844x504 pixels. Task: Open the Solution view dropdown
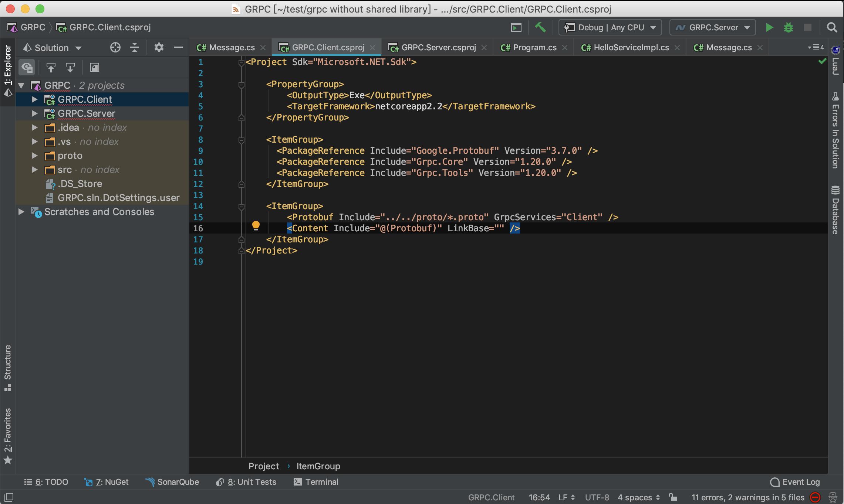(x=52, y=48)
